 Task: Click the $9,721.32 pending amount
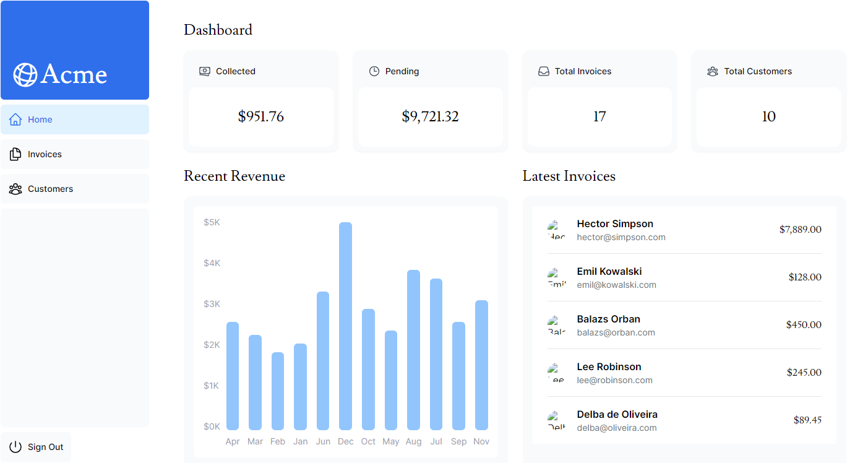430,116
